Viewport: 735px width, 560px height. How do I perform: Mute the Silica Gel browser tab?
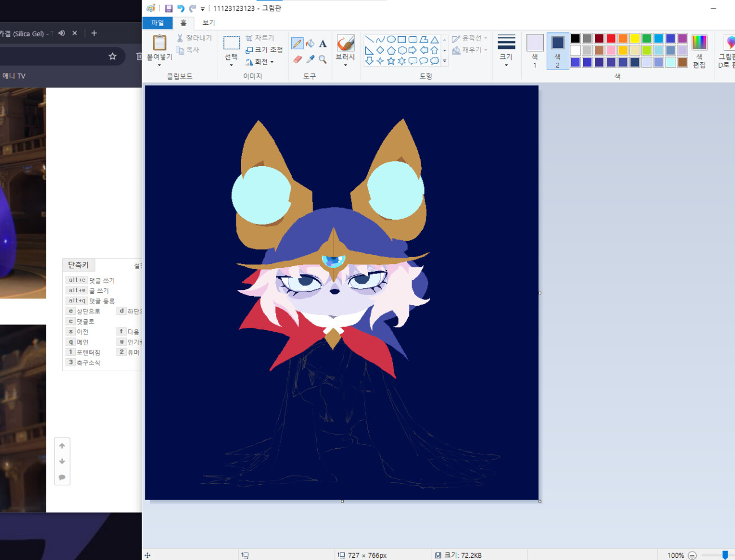pyautogui.click(x=61, y=33)
